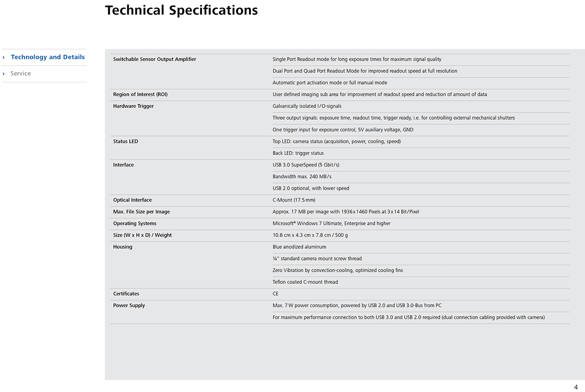Select the C-Mount (17.5 mm) value

coord(294,200)
